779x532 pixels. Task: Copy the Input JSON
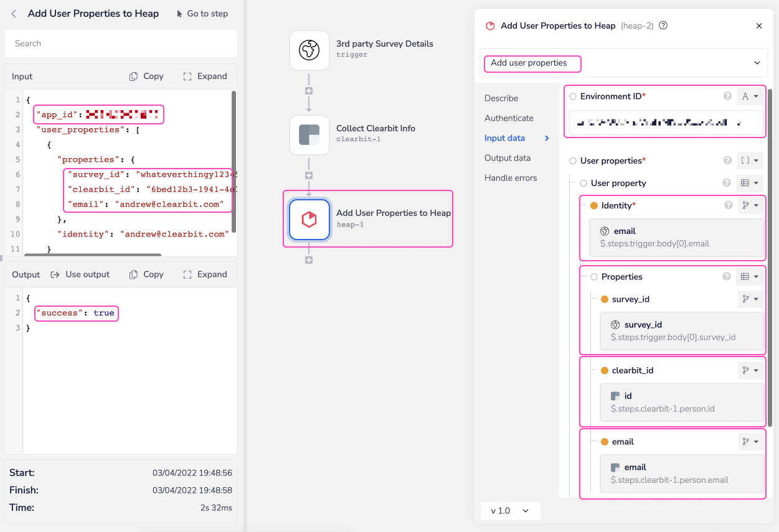coord(146,77)
